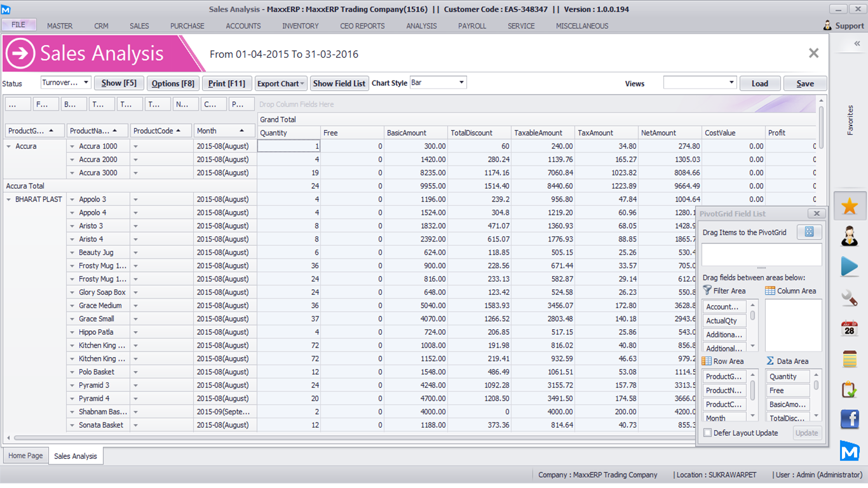Enable Defer Layout Update checkbox
Image resolution: width=868 pixels, height=488 pixels.
pos(708,433)
